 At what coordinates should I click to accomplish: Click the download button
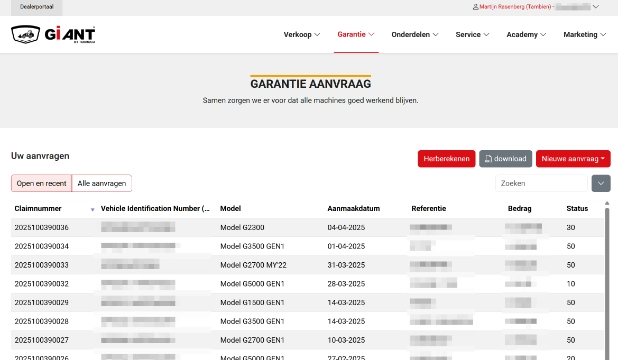click(x=506, y=159)
